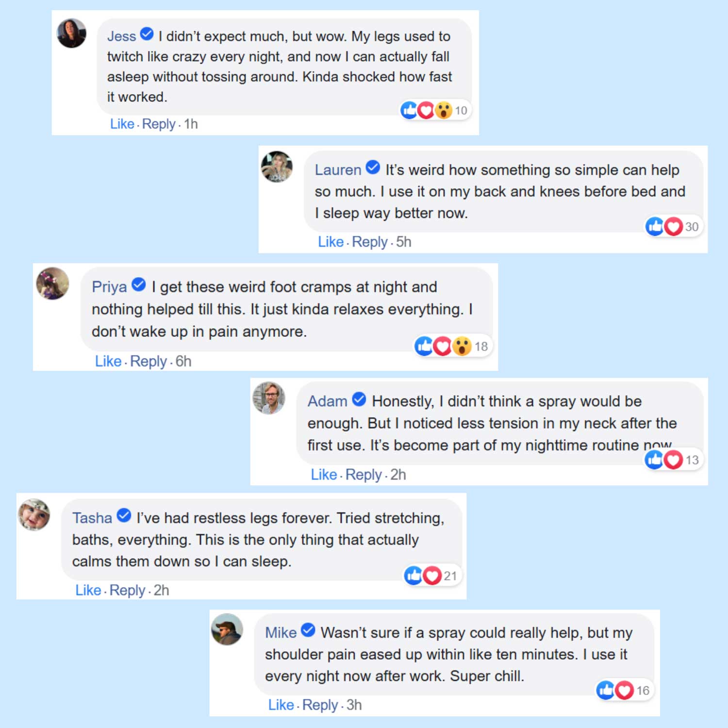Click the verified badge beside Lauren

[x=373, y=167]
